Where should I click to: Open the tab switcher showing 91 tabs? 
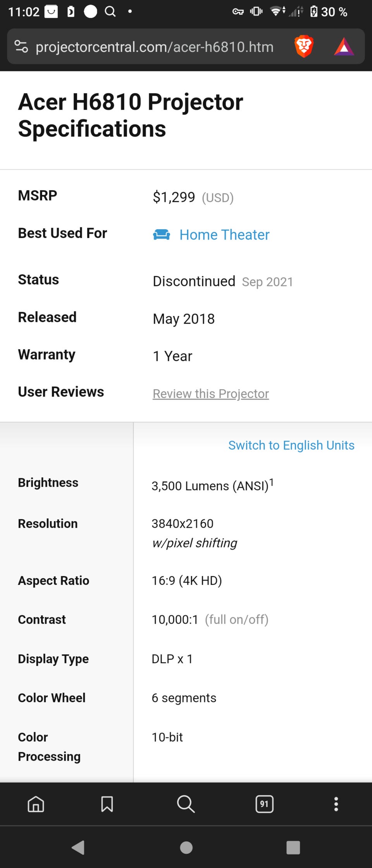(x=265, y=804)
